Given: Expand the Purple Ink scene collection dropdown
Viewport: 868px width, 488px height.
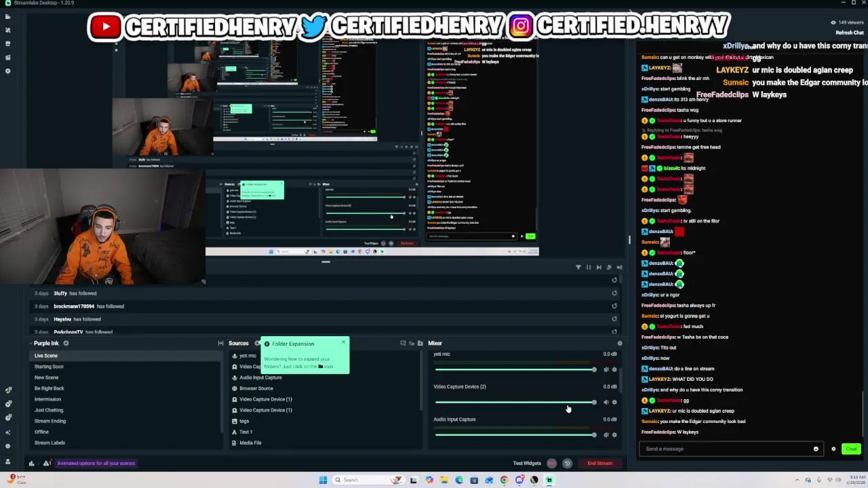Looking at the screenshot, I should (46, 343).
